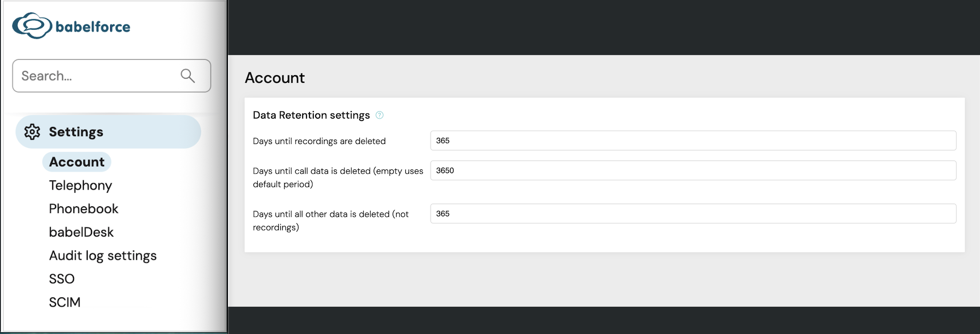
Task: Click the Data Retention settings heading
Action: (311, 115)
